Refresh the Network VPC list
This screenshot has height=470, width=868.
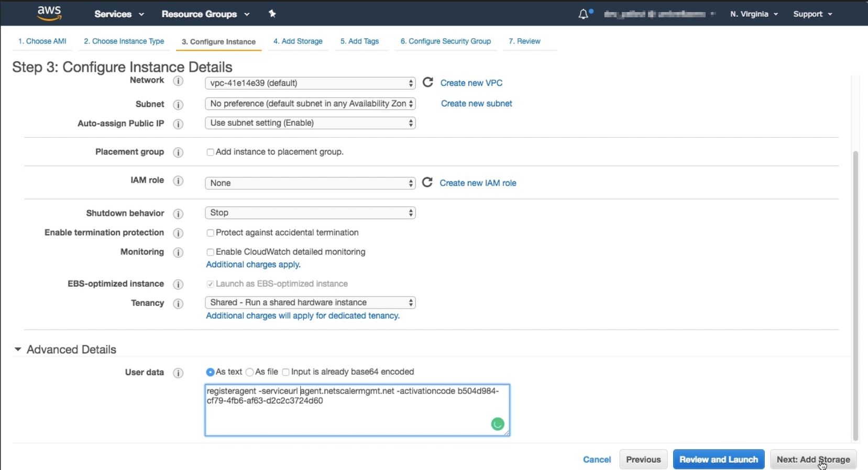[428, 82]
